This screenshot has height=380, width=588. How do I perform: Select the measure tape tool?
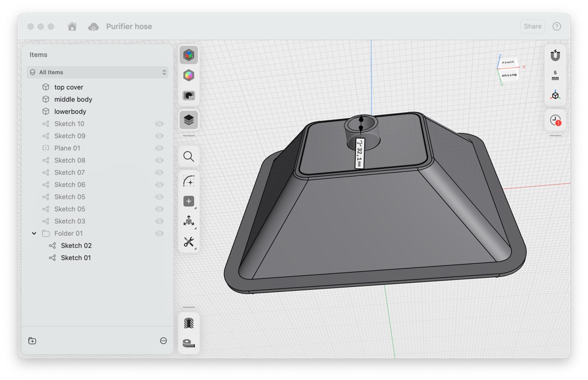188,343
